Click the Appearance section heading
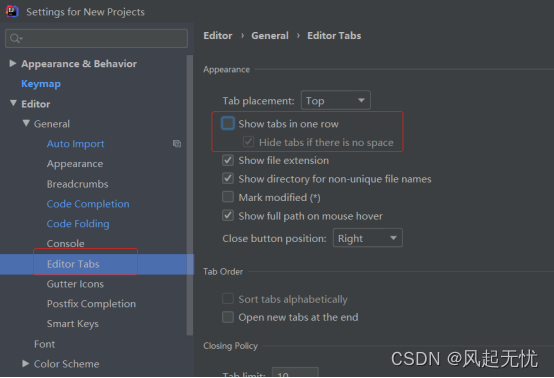The image size is (554, 378). pyautogui.click(x=226, y=70)
